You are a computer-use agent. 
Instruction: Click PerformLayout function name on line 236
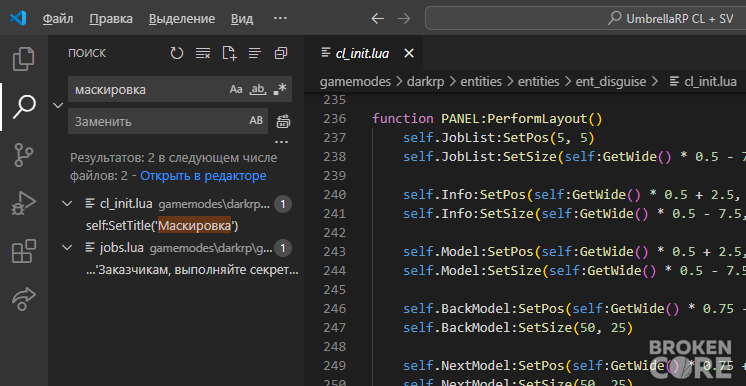(x=538, y=119)
